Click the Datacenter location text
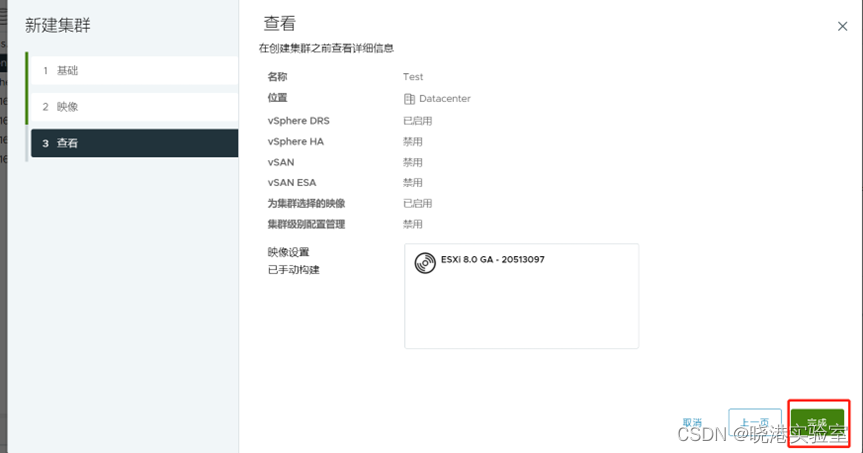Image resolution: width=863 pixels, height=453 pixels. (x=445, y=99)
